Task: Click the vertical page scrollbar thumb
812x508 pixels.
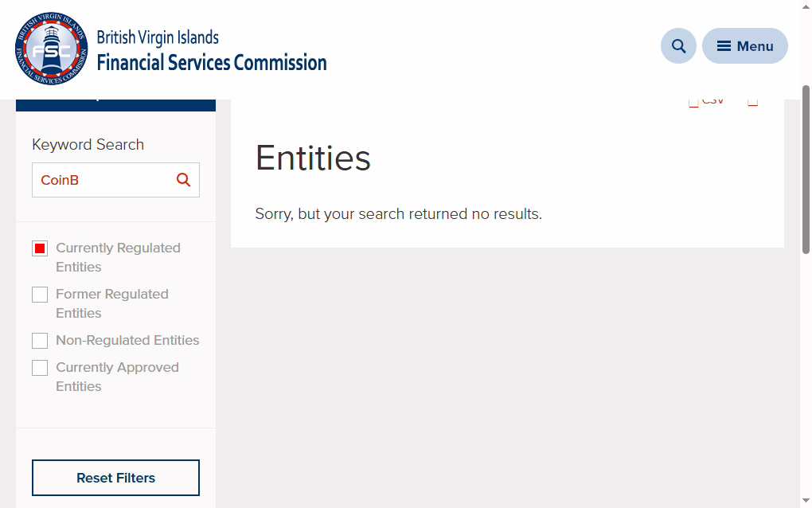Action: pos(806,170)
